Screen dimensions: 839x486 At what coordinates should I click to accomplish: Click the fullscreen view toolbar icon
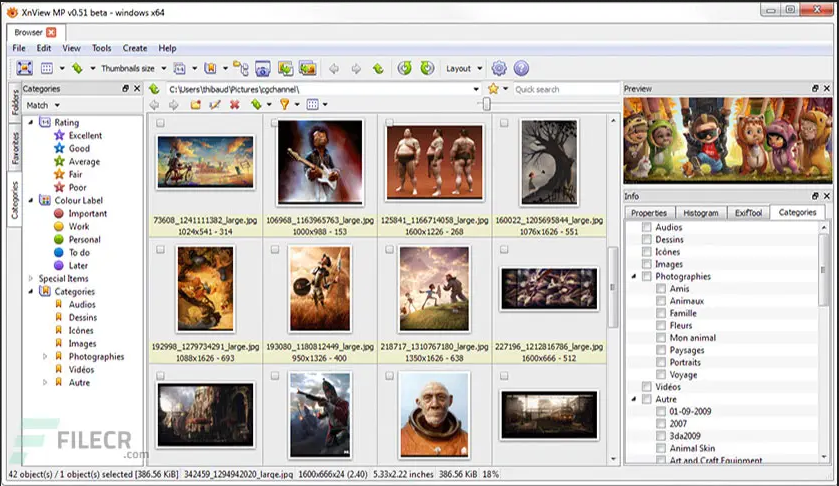[25, 69]
